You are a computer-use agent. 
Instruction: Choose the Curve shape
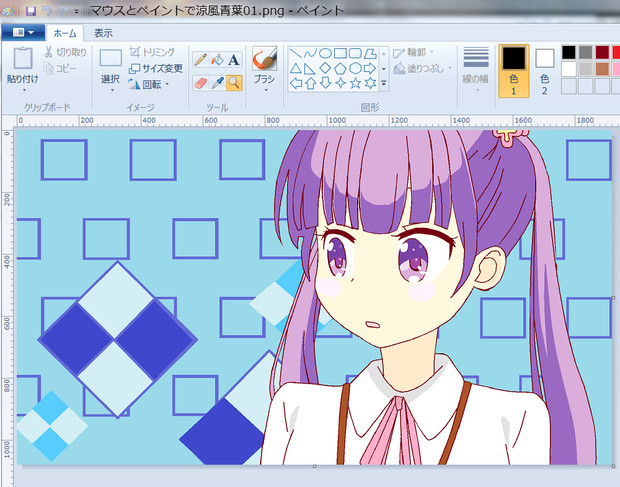tap(310, 53)
